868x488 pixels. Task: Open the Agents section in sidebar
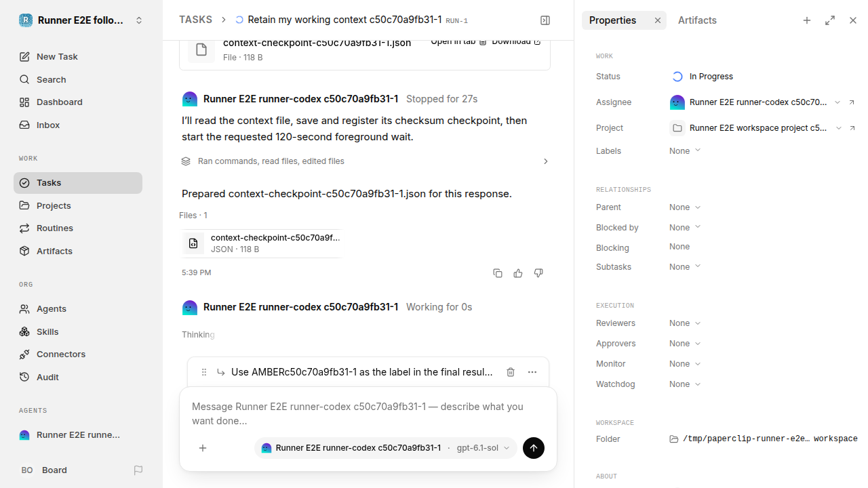pos(78,309)
